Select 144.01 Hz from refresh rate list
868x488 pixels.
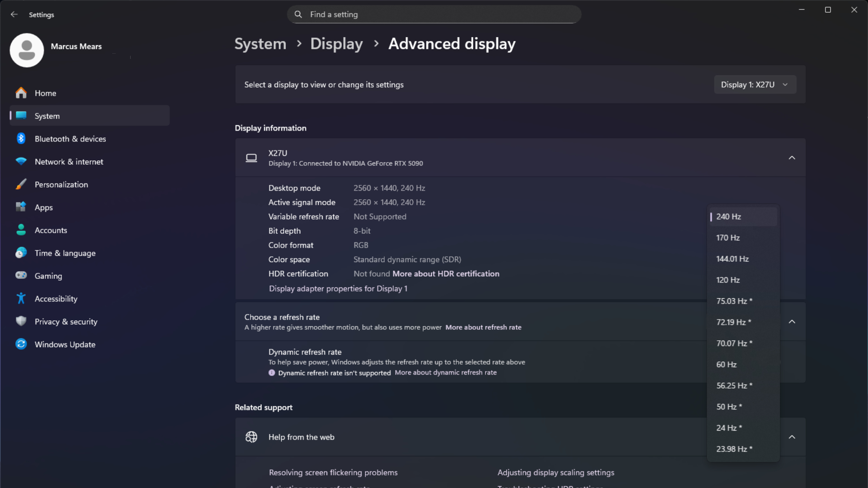(732, 258)
